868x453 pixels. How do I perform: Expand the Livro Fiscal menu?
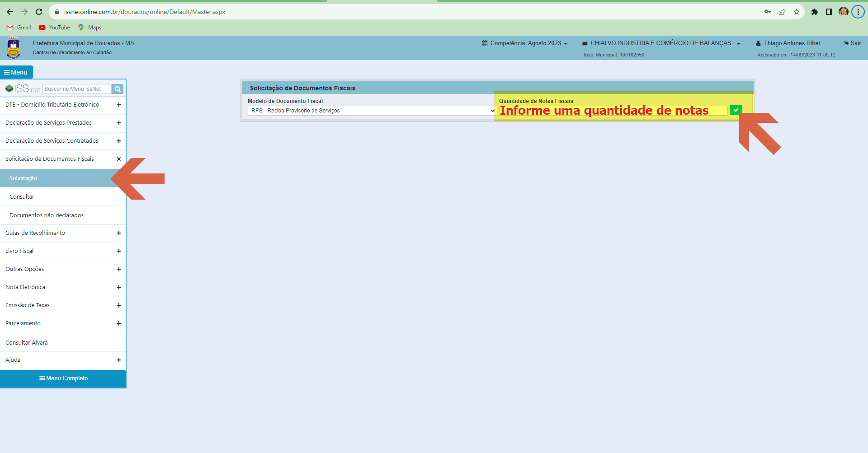[x=63, y=251]
